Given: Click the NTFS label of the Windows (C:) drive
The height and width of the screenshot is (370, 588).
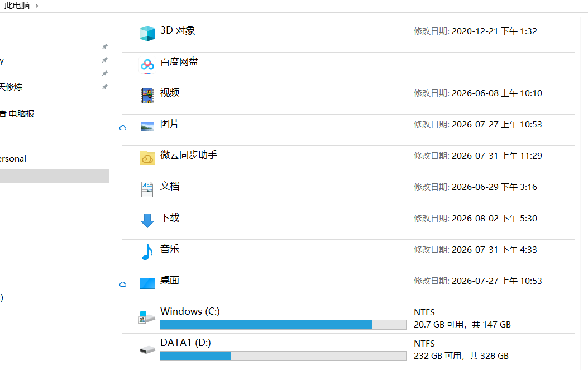Looking at the screenshot, I should tap(424, 312).
